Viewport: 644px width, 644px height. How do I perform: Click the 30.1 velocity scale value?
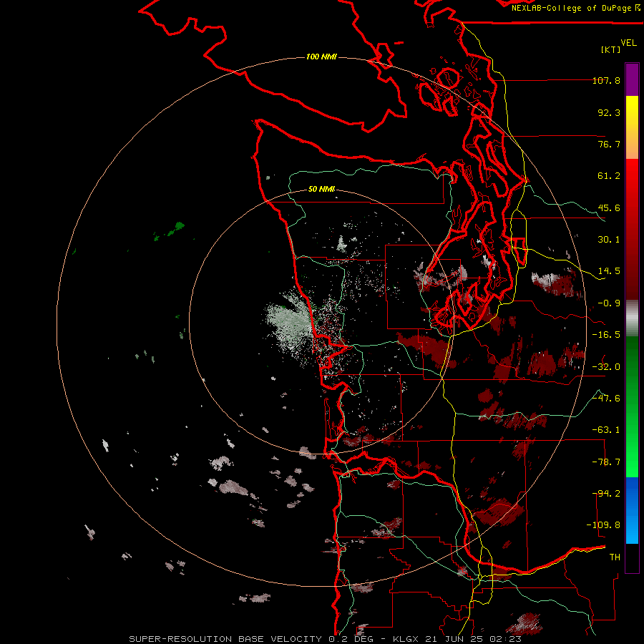pyautogui.click(x=609, y=240)
